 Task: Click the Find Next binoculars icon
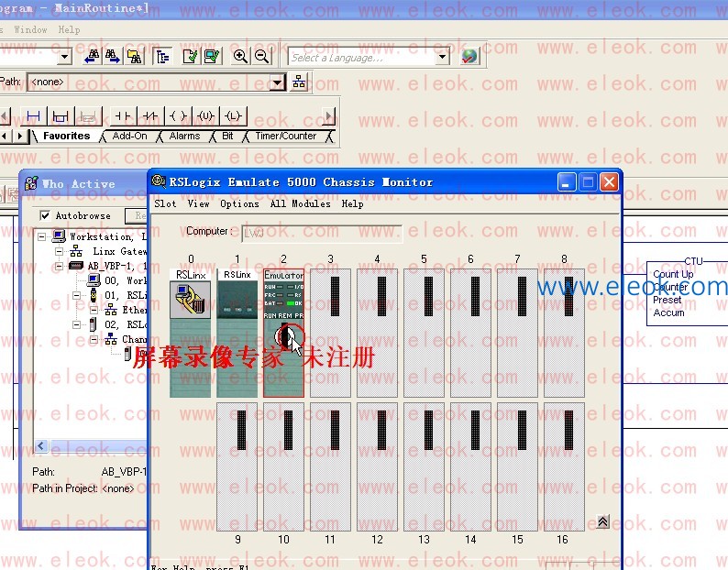113,57
